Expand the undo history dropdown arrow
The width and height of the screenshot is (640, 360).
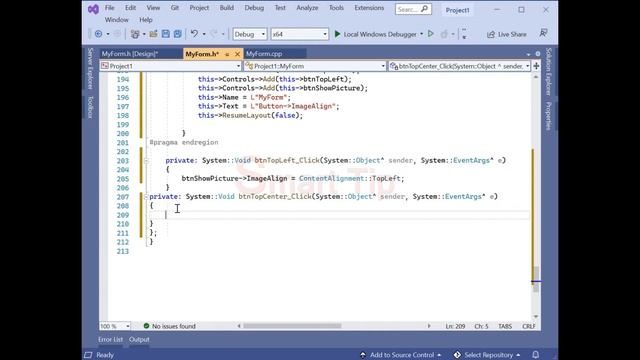(x=204, y=34)
